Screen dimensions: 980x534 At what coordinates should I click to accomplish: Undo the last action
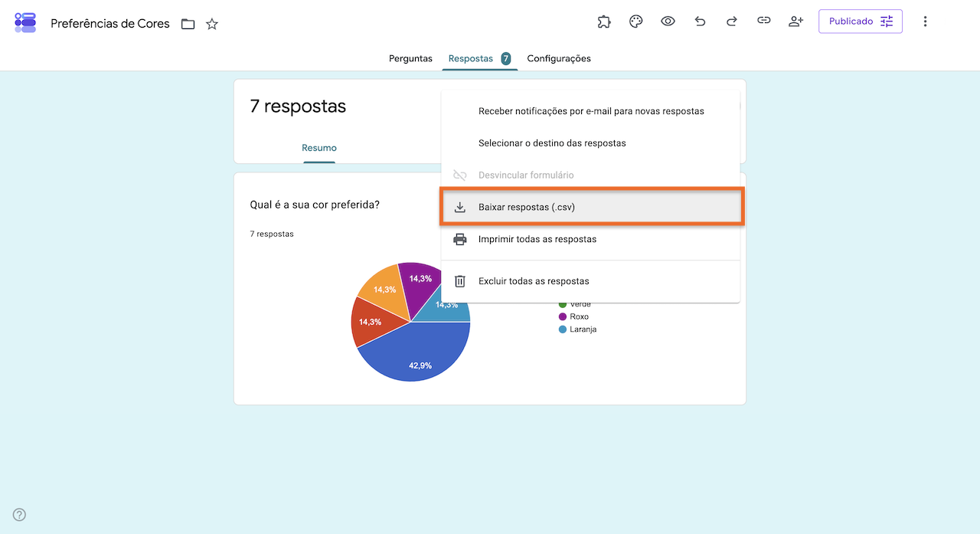[x=700, y=21]
